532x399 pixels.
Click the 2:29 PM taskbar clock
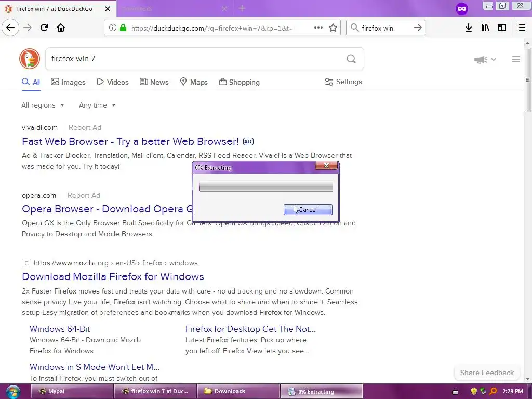tap(513, 391)
